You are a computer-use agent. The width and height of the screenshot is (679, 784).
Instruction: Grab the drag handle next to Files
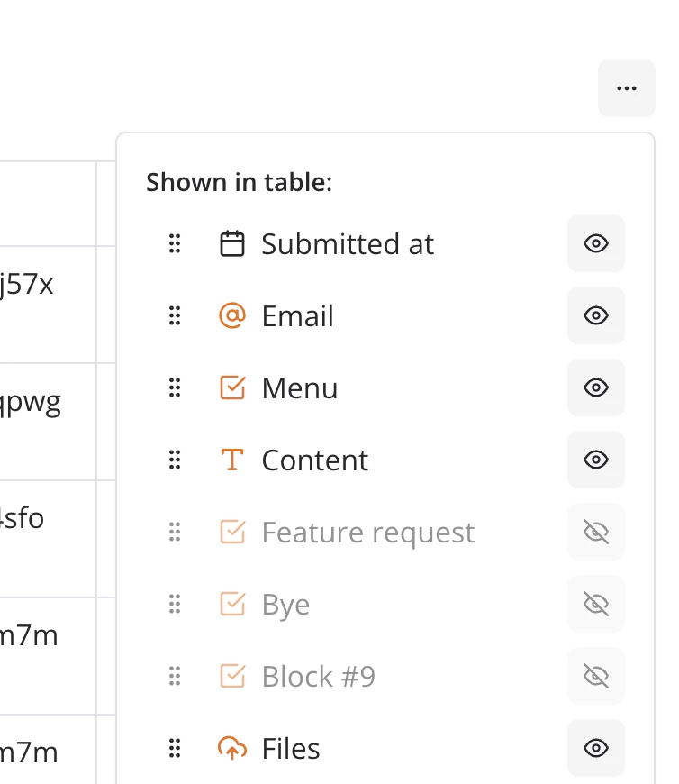[175, 748]
